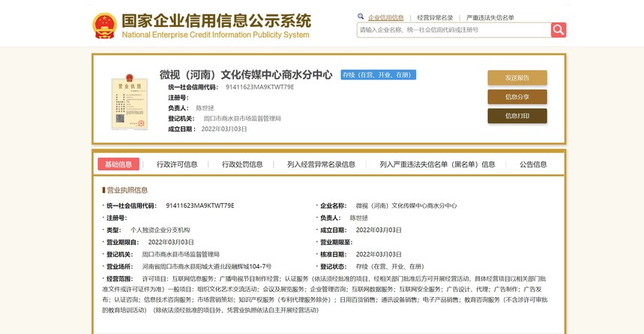The image size is (644, 334).
Task: Click the 登记状态 value 存续（在营、开业、在册）
Action: tap(390, 266)
